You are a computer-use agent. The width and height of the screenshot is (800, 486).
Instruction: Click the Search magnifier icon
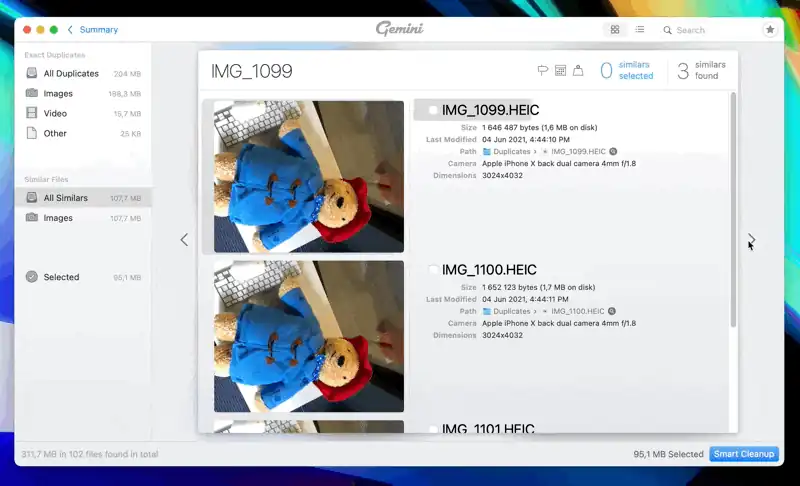pyautogui.click(x=667, y=30)
